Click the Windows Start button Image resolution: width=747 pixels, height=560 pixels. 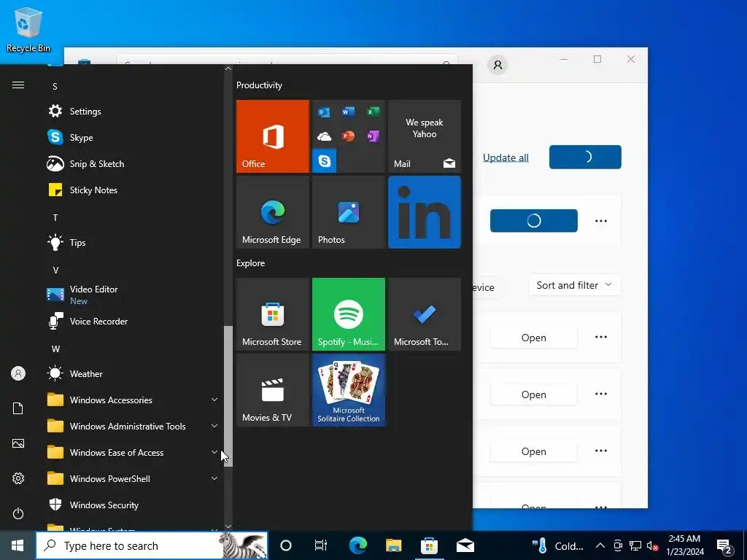(18, 545)
